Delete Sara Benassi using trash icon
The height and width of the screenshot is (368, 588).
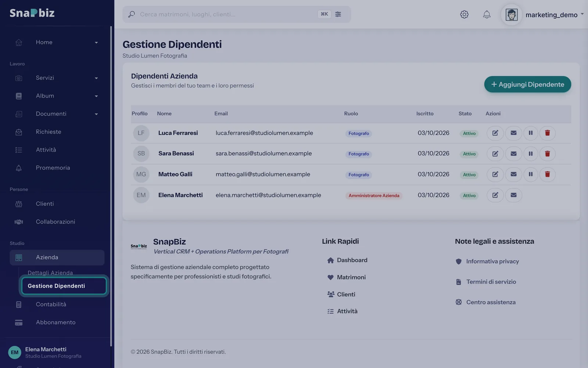tap(547, 154)
